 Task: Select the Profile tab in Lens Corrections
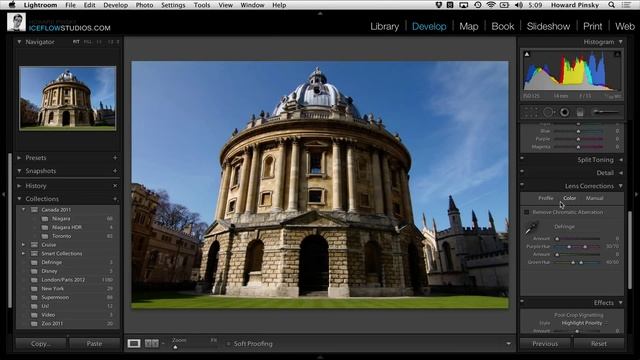click(546, 198)
